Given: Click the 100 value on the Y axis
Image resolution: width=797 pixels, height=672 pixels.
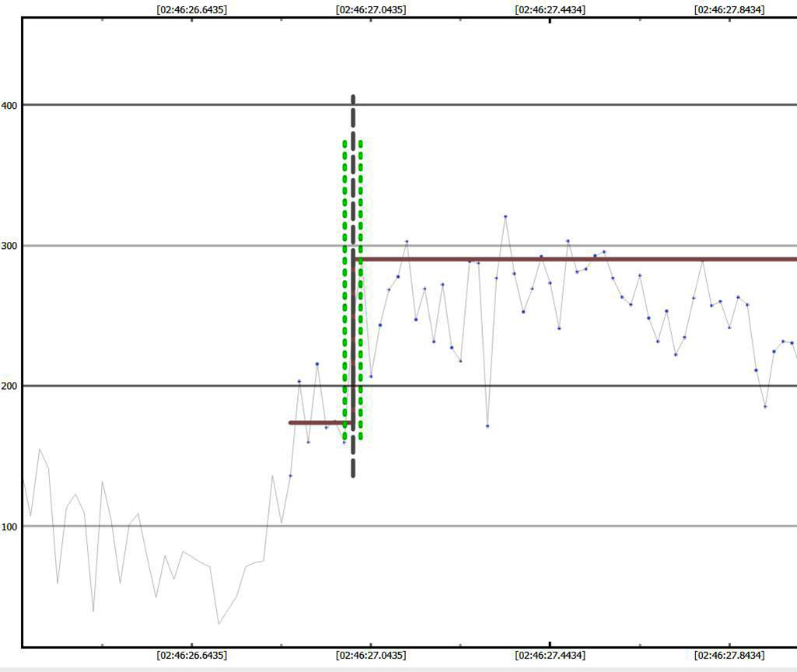Looking at the screenshot, I should pyautogui.click(x=9, y=527).
